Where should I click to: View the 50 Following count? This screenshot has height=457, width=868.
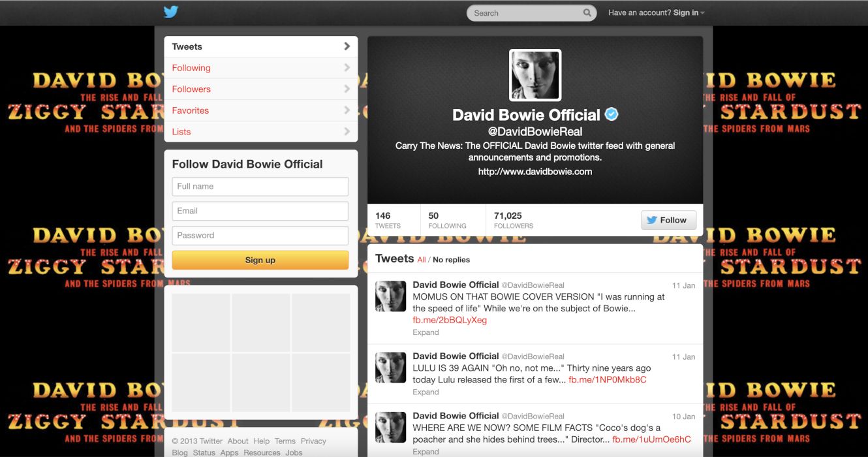(x=447, y=220)
